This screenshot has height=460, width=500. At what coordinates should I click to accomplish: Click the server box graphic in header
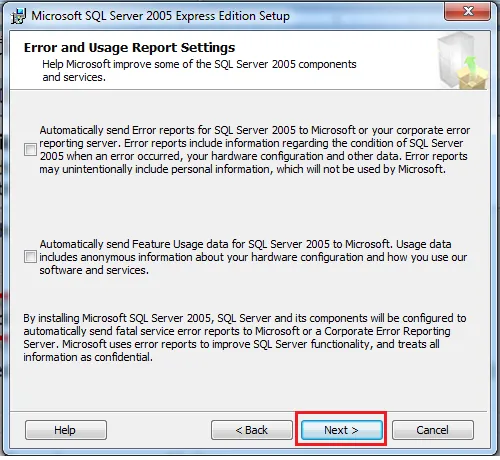[463, 60]
